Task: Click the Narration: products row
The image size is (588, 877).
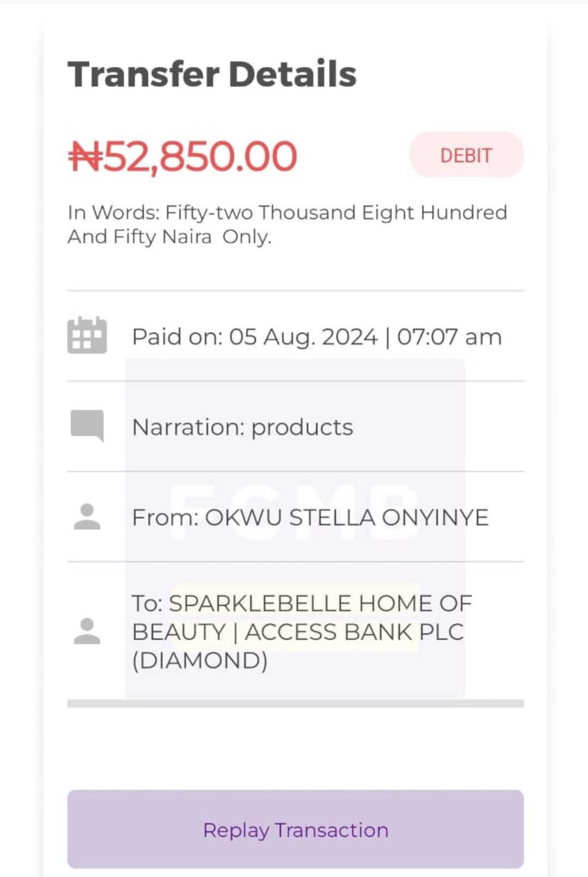Action: pyautogui.click(x=242, y=427)
